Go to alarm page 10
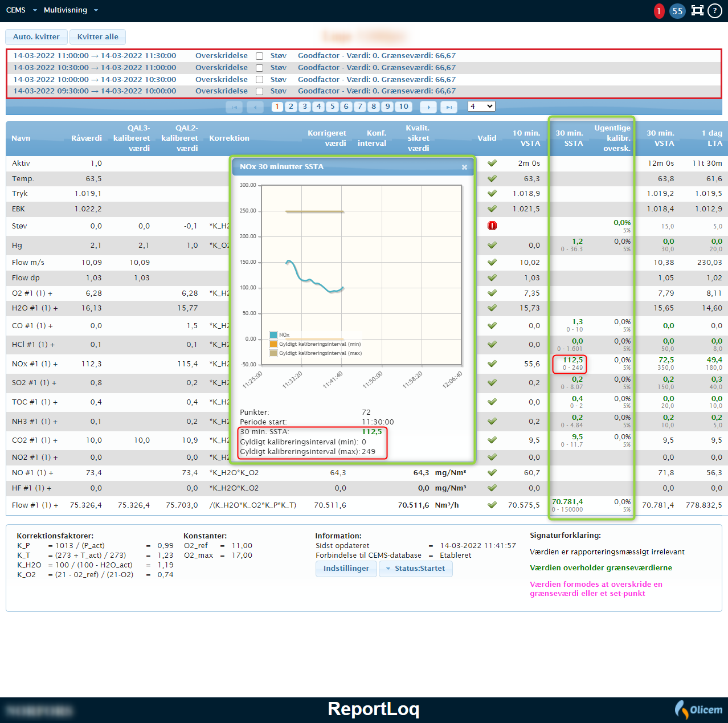 click(404, 107)
